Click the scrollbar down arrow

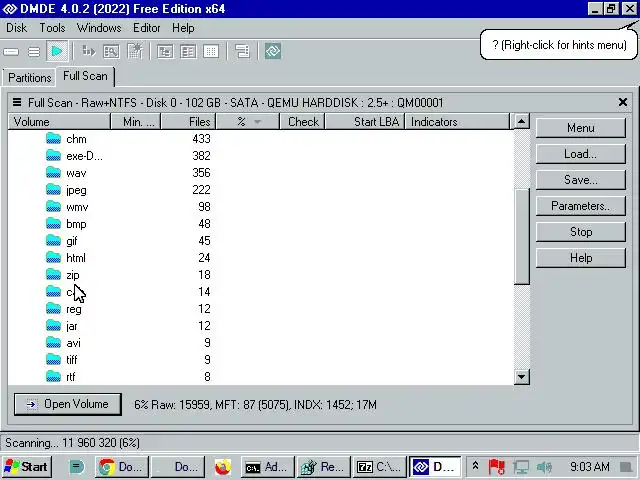[521, 377]
